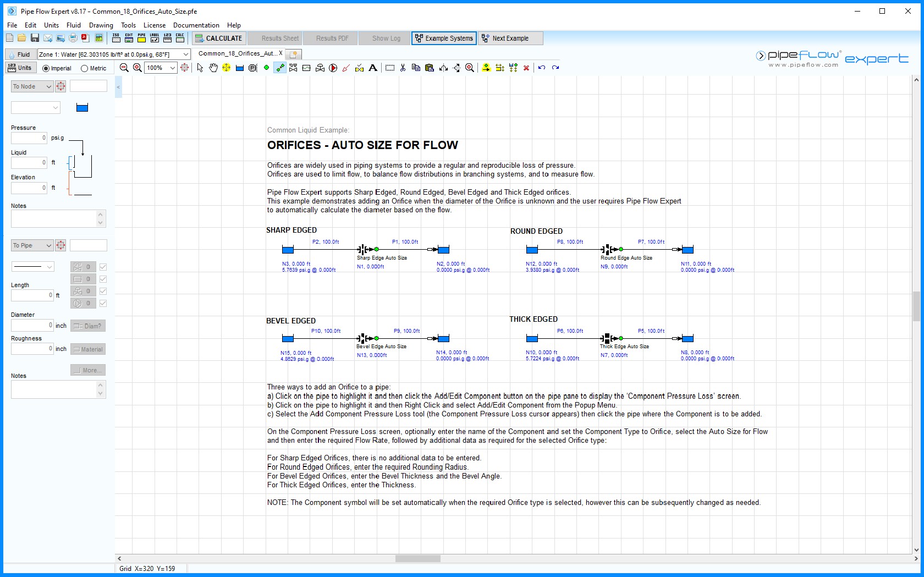Open the Fluid menu
Screen dimensions: 924x577
tap(74, 25)
